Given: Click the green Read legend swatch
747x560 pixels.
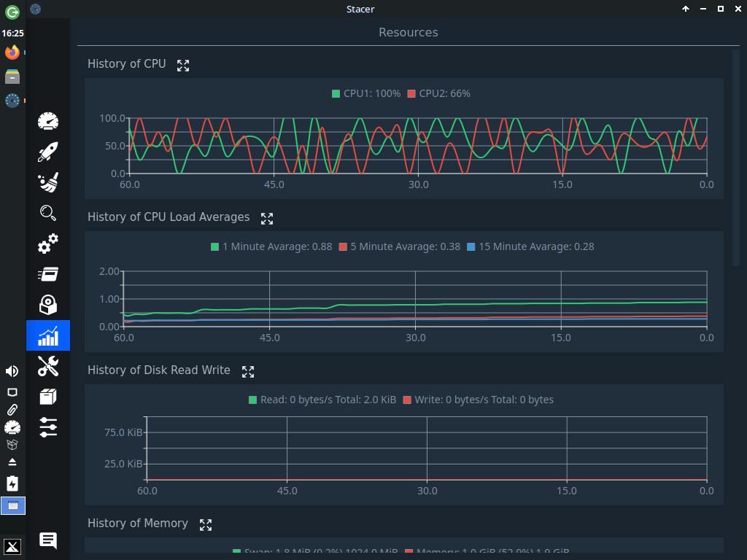Looking at the screenshot, I should (253, 400).
